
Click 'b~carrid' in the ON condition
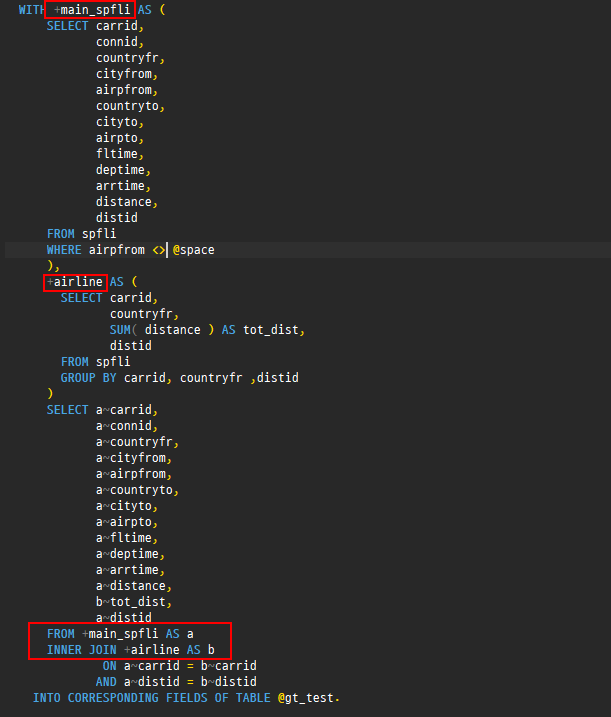point(229,666)
